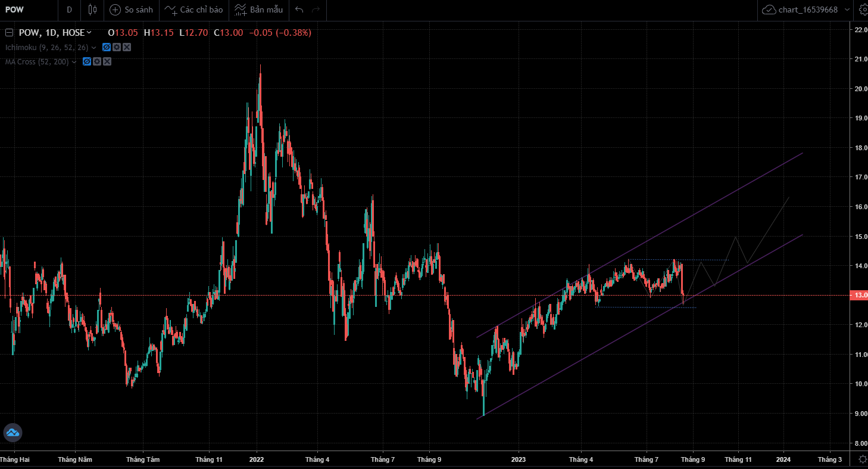Remove the MA Cross indicator with its X
868x469 pixels.
107,61
